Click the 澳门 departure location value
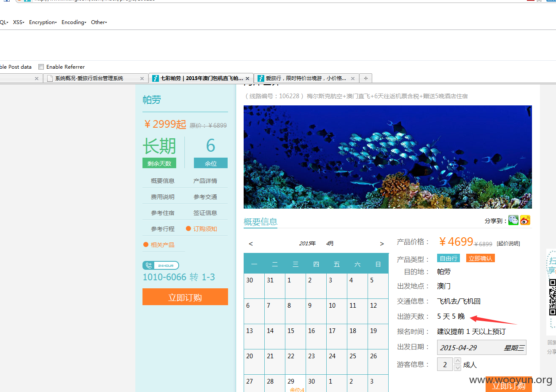The height and width of the screenshot is (392, 556). (444, 286)
